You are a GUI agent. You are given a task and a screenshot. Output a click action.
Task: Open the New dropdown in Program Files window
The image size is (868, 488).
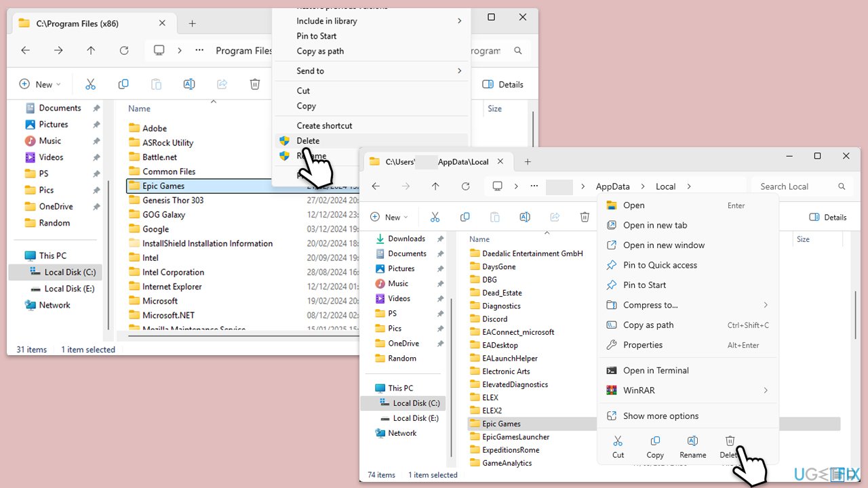40,85
